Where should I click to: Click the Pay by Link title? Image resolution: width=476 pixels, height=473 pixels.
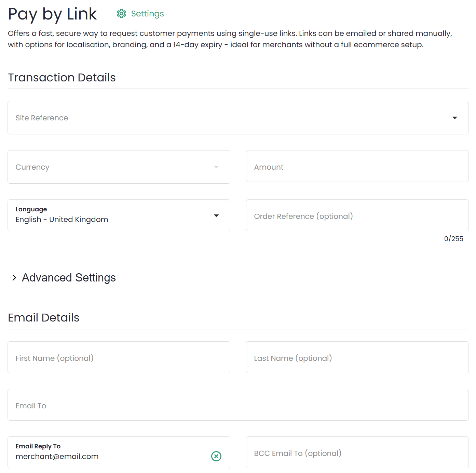click(52, 14)
